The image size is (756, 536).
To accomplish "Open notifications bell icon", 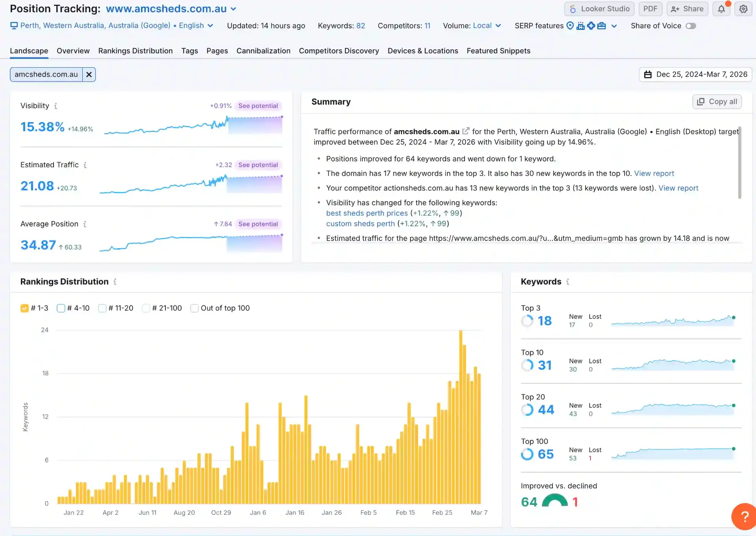I will coord(721,9).
